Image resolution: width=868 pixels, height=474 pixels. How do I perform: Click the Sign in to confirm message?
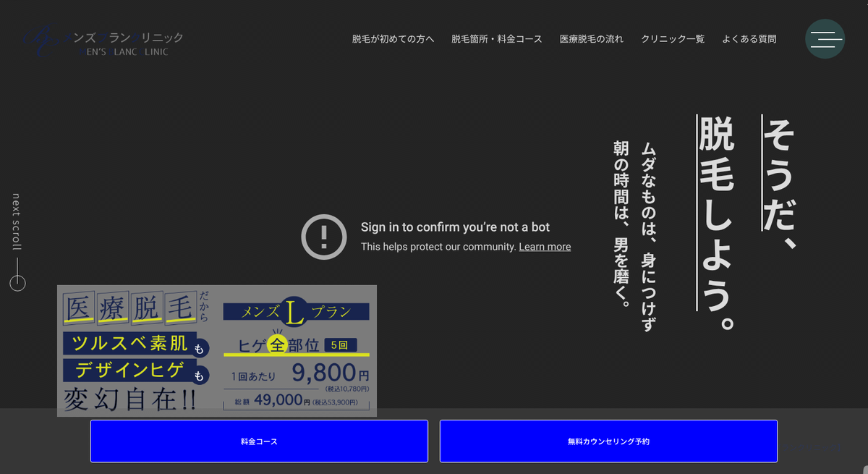click(455, 227)
